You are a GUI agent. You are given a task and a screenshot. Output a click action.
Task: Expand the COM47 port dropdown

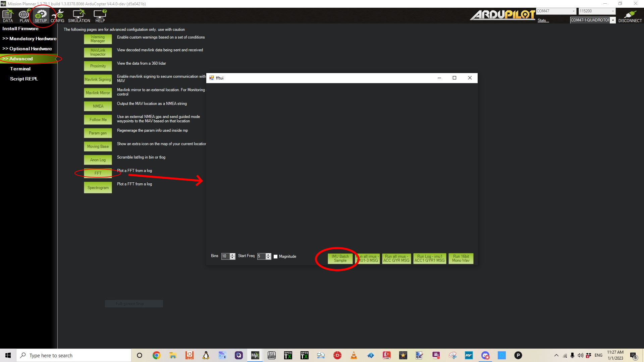tap(573, 11)
